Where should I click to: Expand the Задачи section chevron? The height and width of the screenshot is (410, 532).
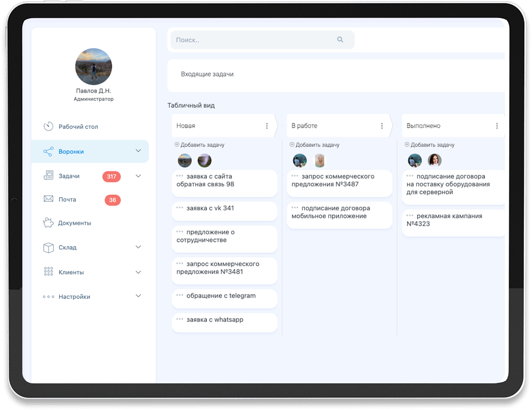tap(138, 176)
